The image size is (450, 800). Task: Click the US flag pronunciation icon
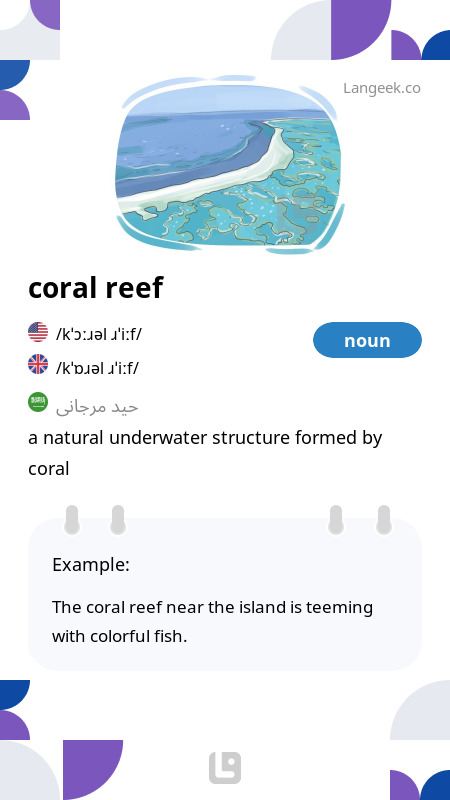pyautogui.click(x=38, y=332)
